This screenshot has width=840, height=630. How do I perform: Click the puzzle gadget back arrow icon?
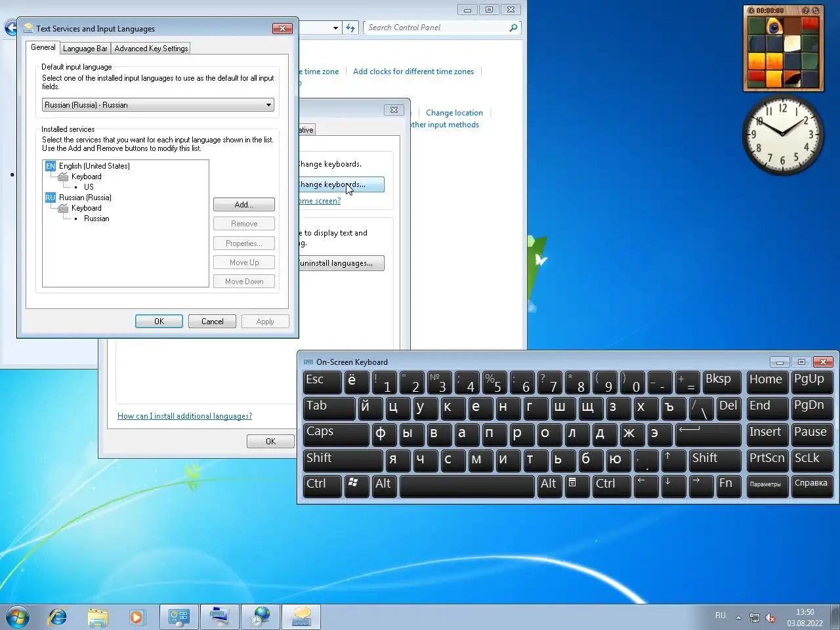pos(751,10)
